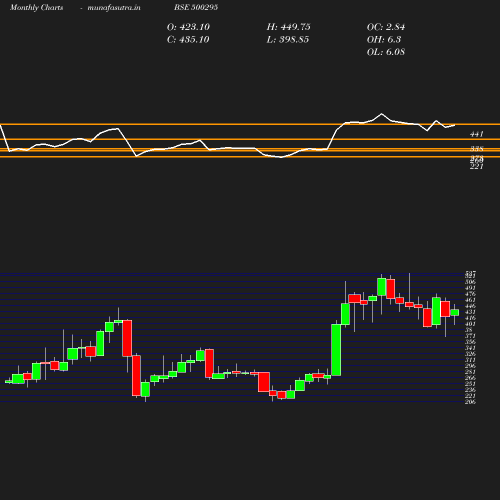The image size is (500, 500).
Task: Select the close value 'C: 435.10'
Action: pyautogui.click(x=188, y=40)
